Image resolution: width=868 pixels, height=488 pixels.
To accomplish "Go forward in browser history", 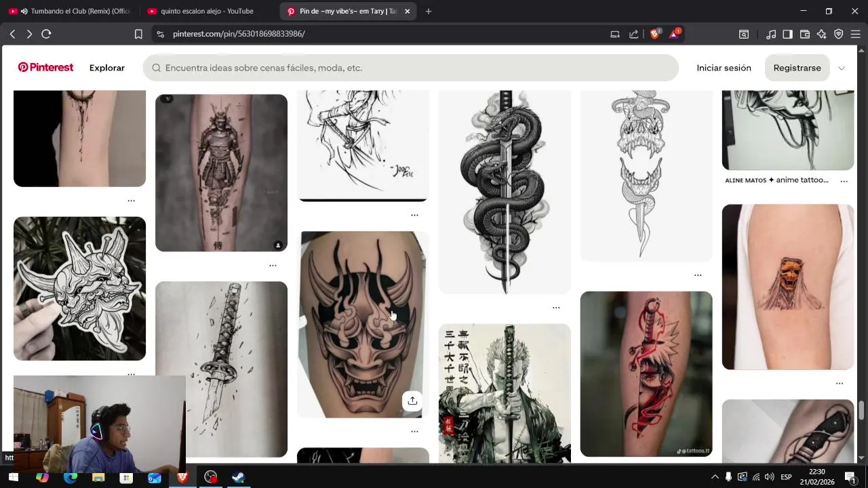I will point(29,34).
